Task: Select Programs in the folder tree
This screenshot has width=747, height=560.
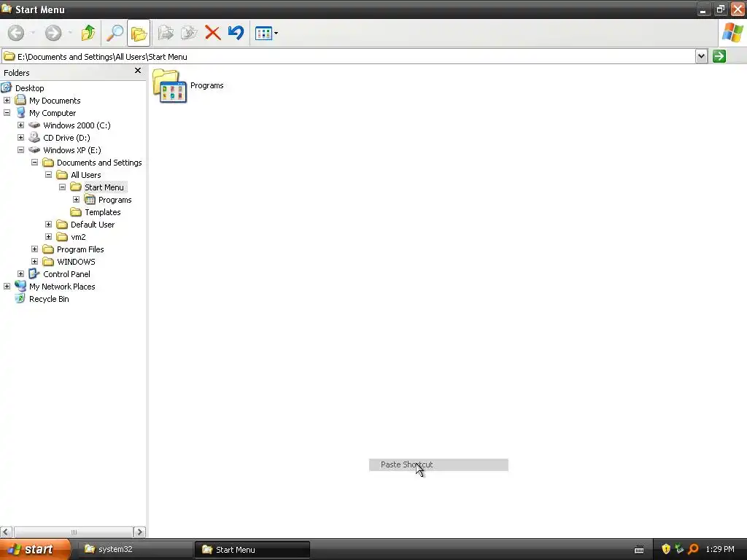Action: [x=115, y=200]
